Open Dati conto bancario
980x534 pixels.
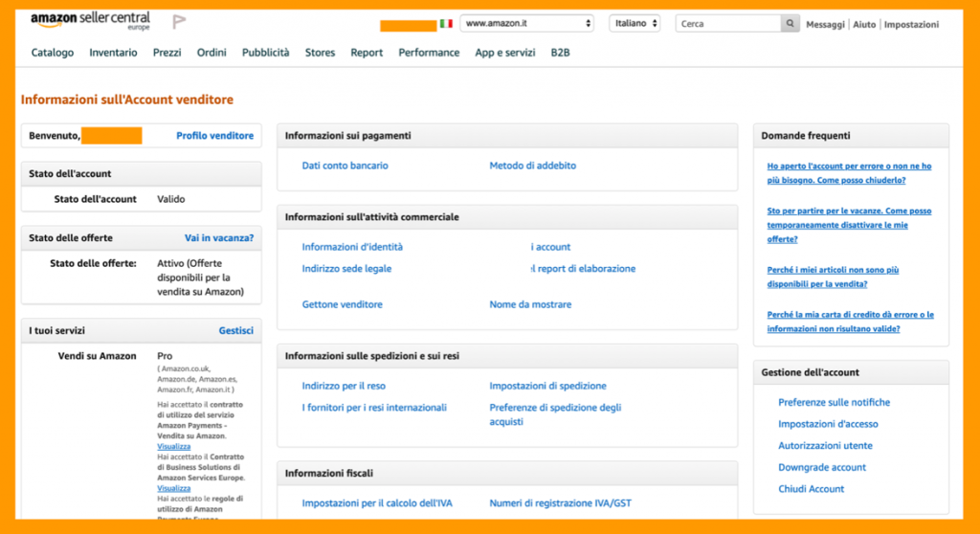point(345,166)
